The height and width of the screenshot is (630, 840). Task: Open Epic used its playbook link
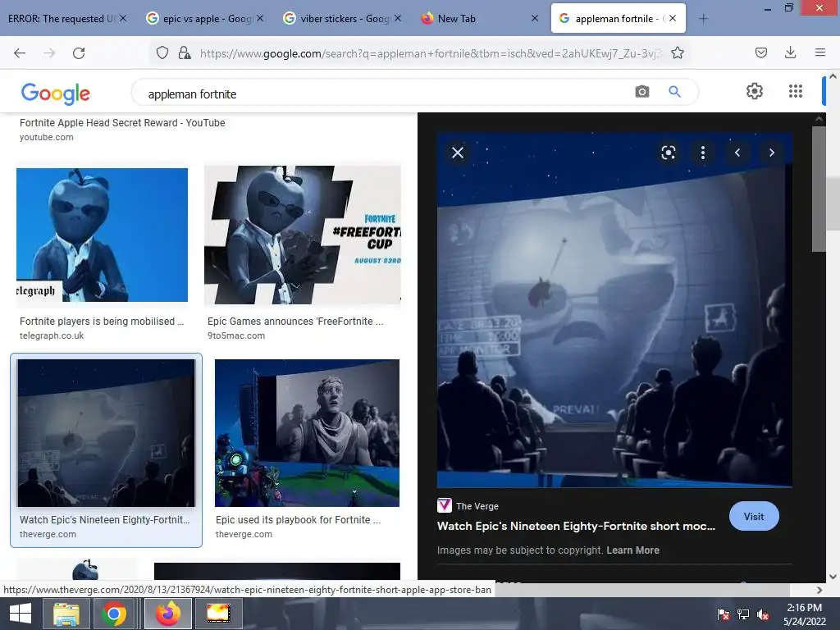pos(298,519)
